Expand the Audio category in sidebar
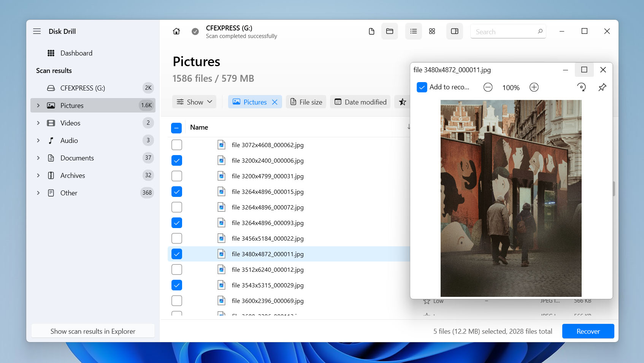Viewport: 644px width, 363px height. click(x=38, y=140)
